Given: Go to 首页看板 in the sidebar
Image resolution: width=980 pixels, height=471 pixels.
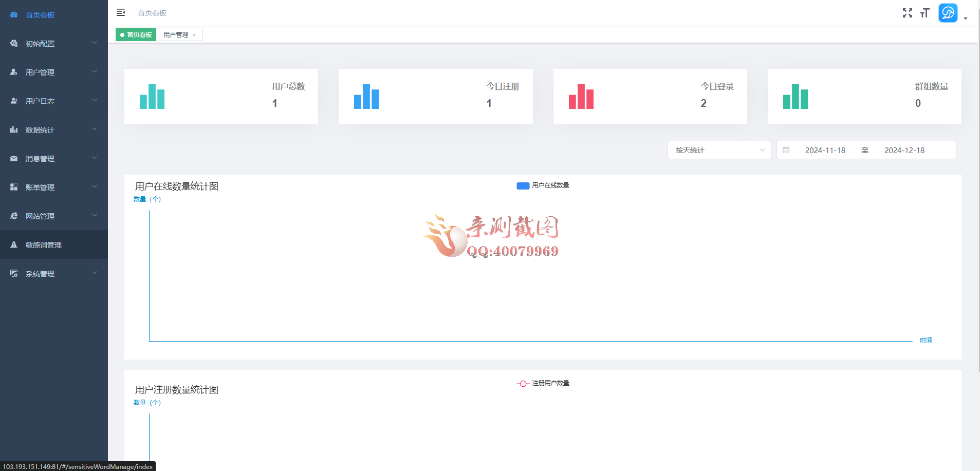Looking at the screenshot, I should pos(40,15).
